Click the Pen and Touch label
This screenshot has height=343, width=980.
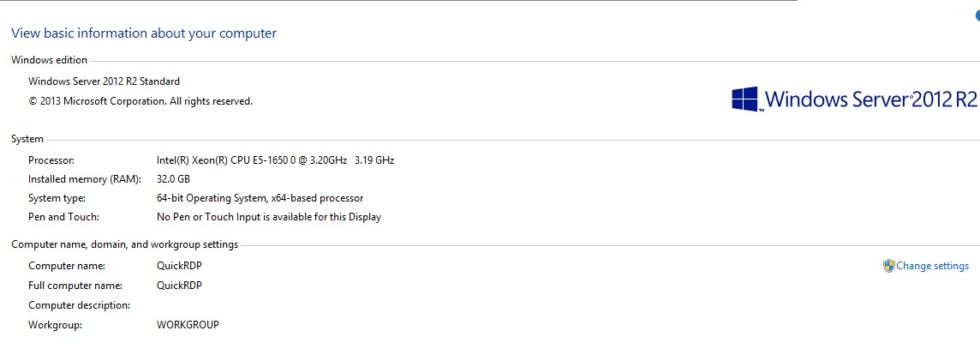63,217
